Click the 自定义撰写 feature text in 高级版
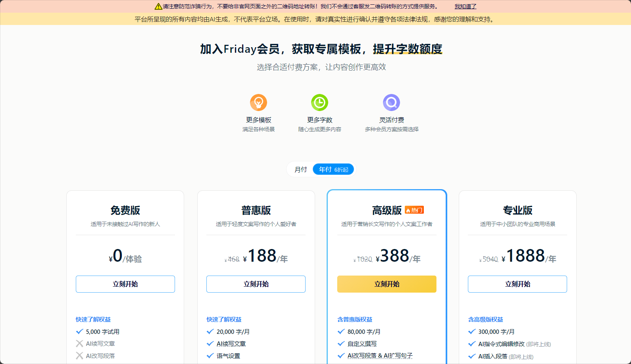This screenshot has height=364, width=631. [362, 344]
